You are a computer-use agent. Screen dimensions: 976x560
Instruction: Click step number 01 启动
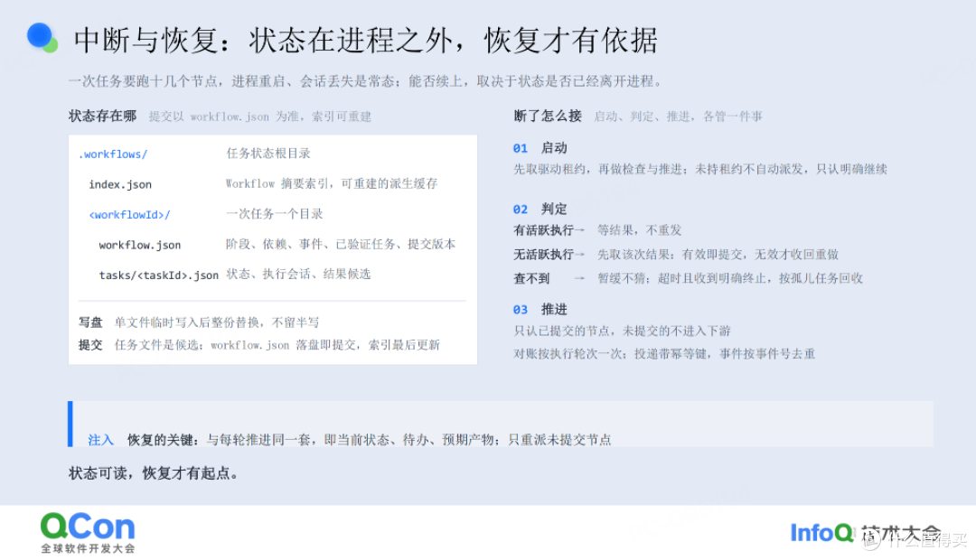click(x=540, y=148)
